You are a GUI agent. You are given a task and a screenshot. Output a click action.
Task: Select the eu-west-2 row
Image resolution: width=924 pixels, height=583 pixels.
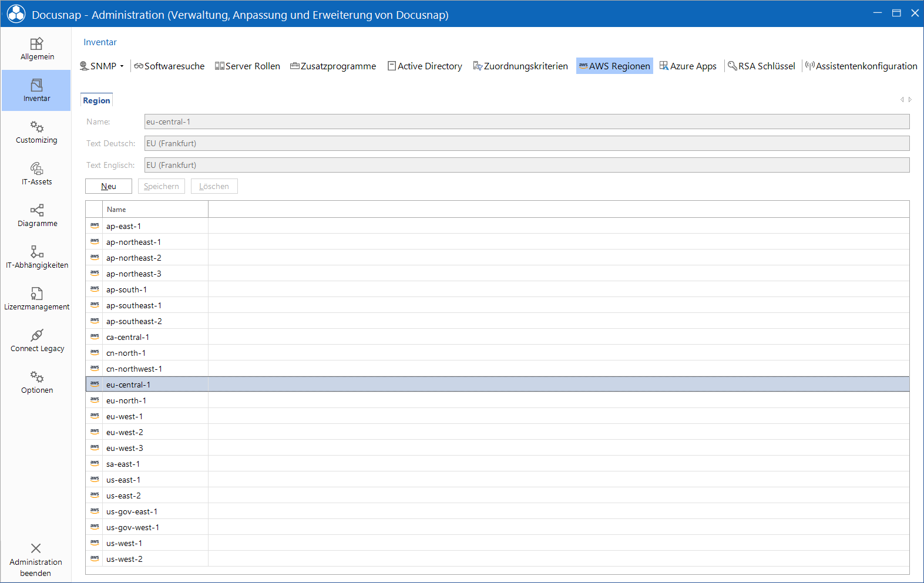[498, 432]
